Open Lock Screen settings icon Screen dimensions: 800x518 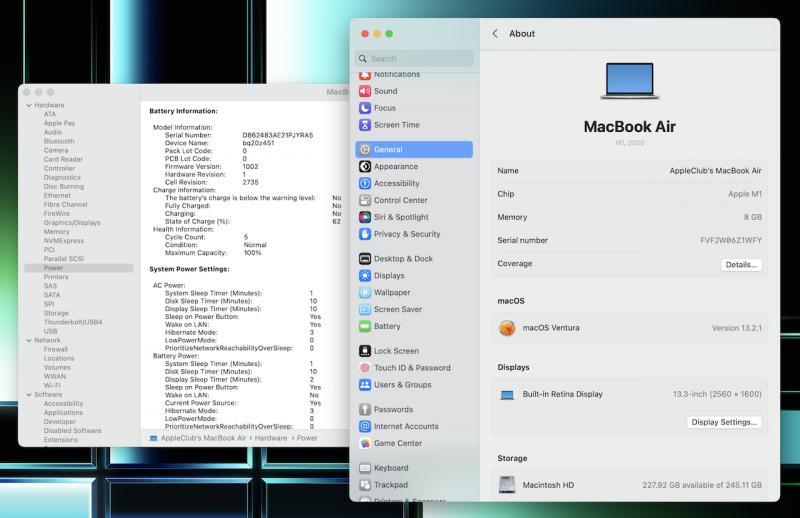click(365, 351)
